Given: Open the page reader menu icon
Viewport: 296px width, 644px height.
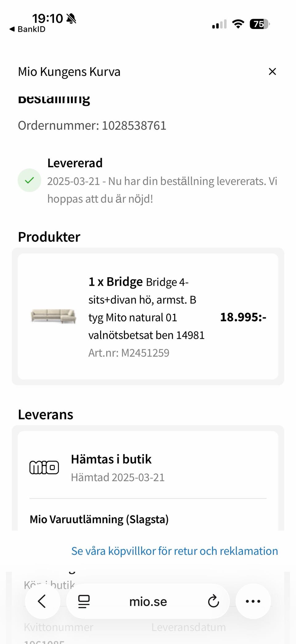Looking at the screenshot, I should 84,601.
